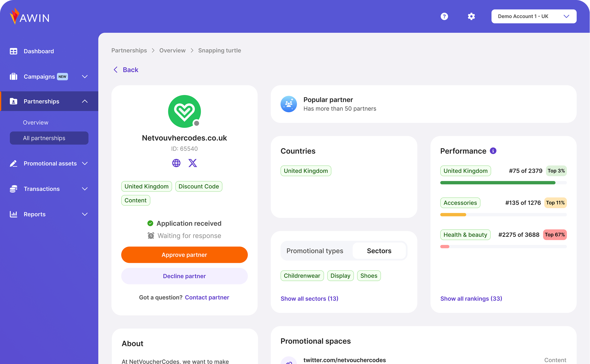Click Decline partner button
This screenshot has width=590, height=364.
coord(184,276)
